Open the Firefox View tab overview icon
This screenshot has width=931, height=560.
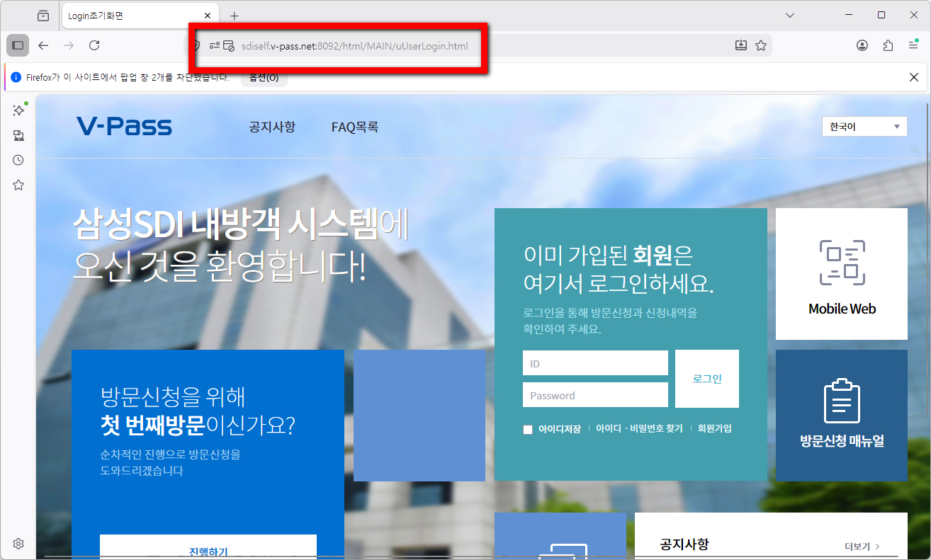(x=43, y=16)
